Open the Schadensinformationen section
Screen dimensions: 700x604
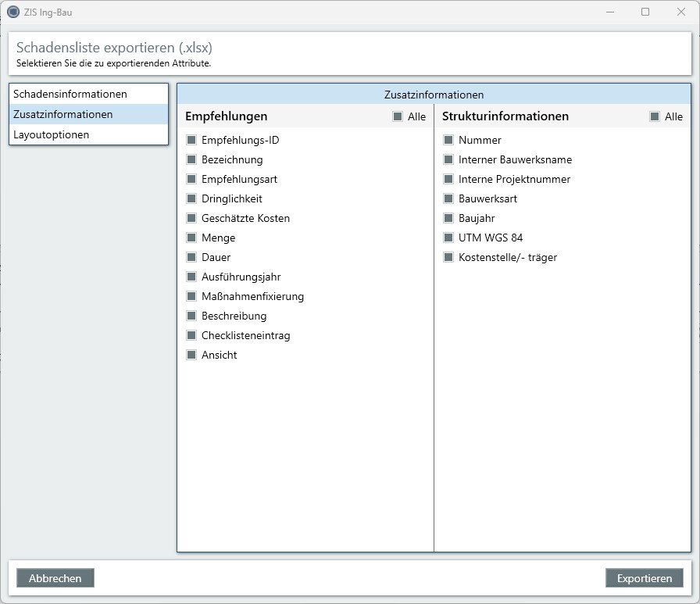[x=70, y=94]
